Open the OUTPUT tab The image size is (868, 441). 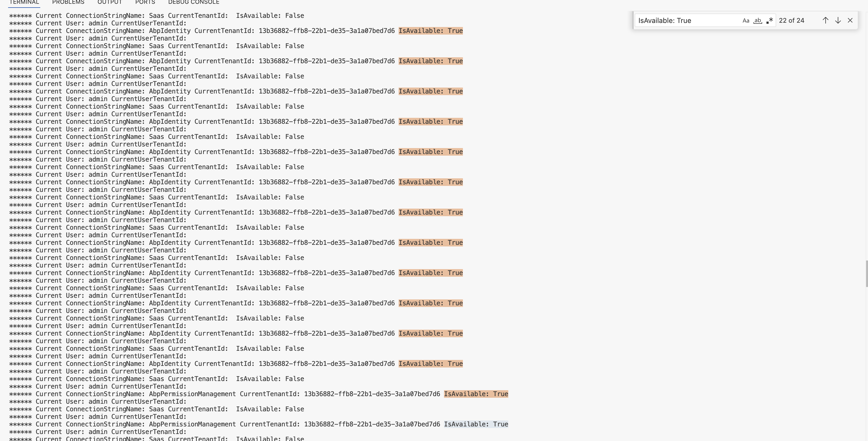[109, 2]
